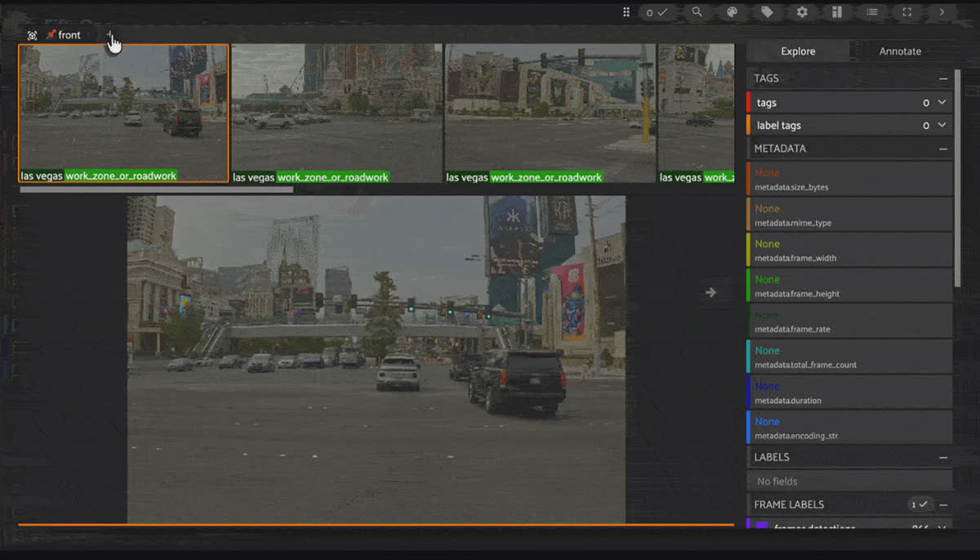Go to next sample with toolbar chevron

pos(942,12)
